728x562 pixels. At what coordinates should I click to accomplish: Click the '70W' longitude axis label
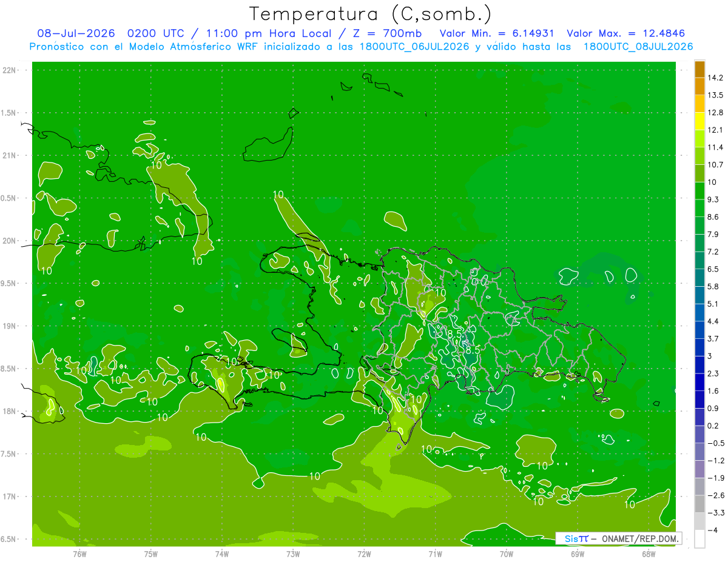506,553
